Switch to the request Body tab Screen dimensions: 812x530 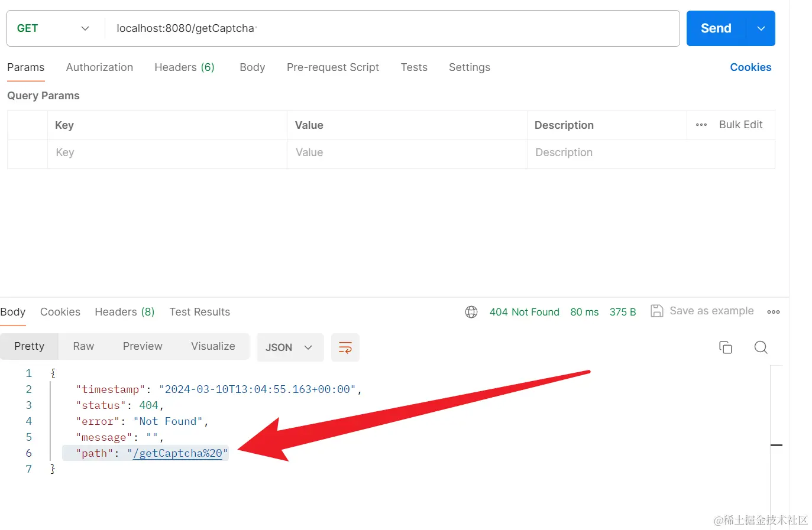(x=253, y=67)
